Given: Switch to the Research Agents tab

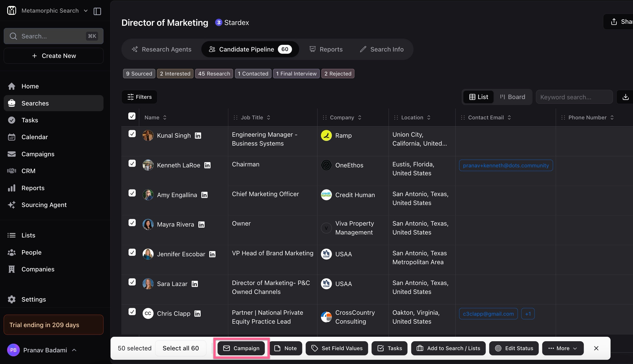Looking at the screenshot, I should 161,49.
